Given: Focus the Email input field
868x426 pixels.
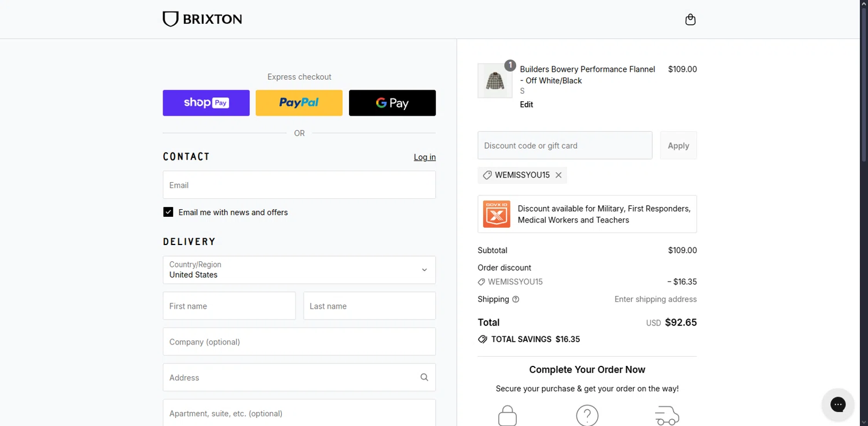Looking at the screenshot, I should [x=299, y=185].
